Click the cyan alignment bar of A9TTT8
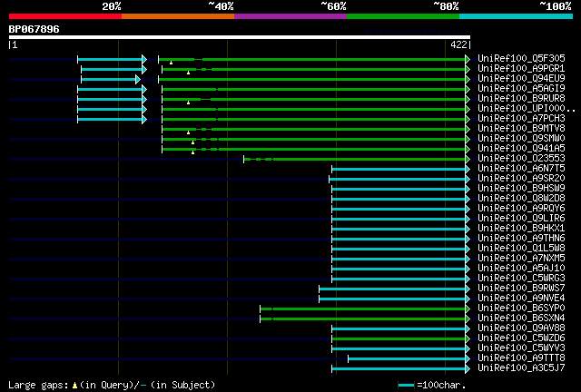Screen dimensions: 581x392 point(409,359)
